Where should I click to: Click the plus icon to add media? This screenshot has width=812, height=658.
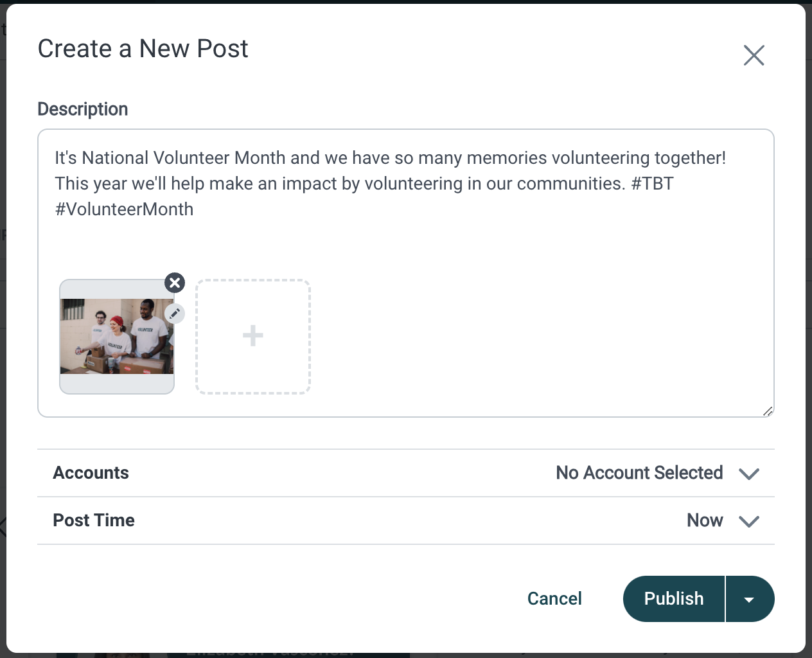point(253,336)
